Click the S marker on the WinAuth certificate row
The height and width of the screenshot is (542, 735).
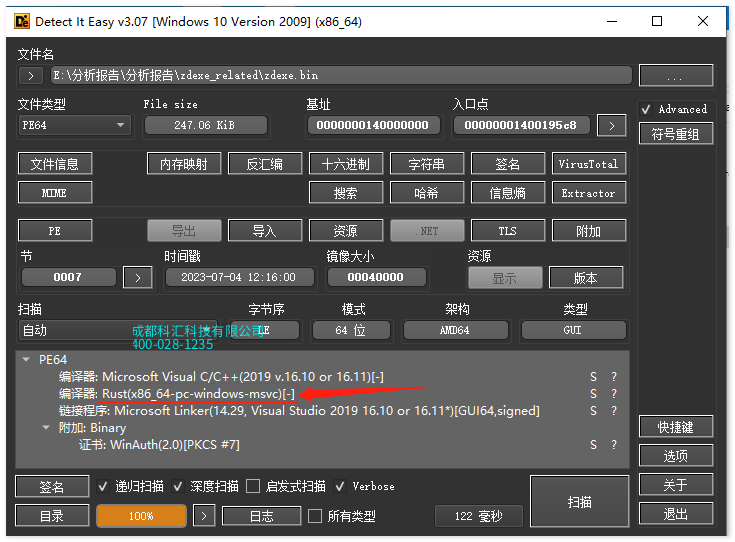pos(593,445)
